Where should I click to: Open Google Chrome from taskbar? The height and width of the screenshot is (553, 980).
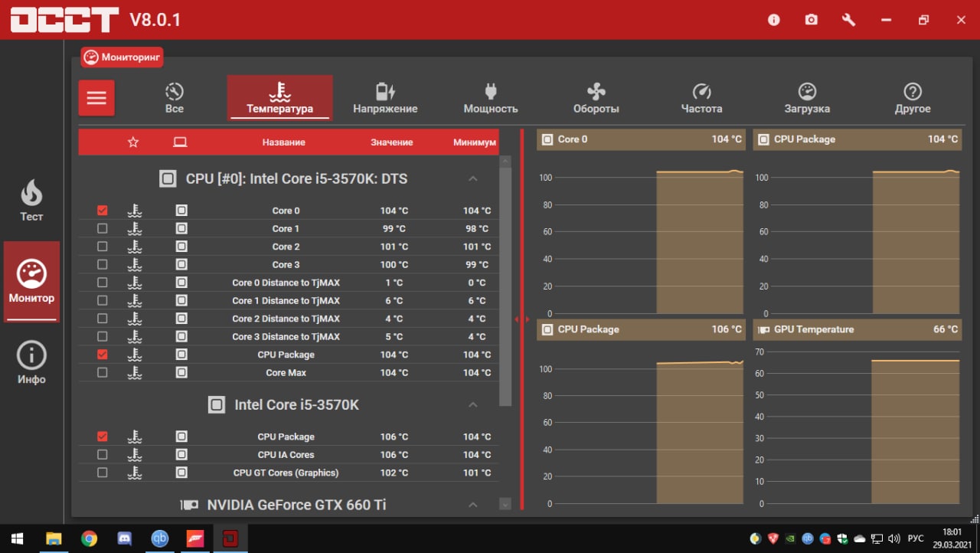(x=90, y=538)
